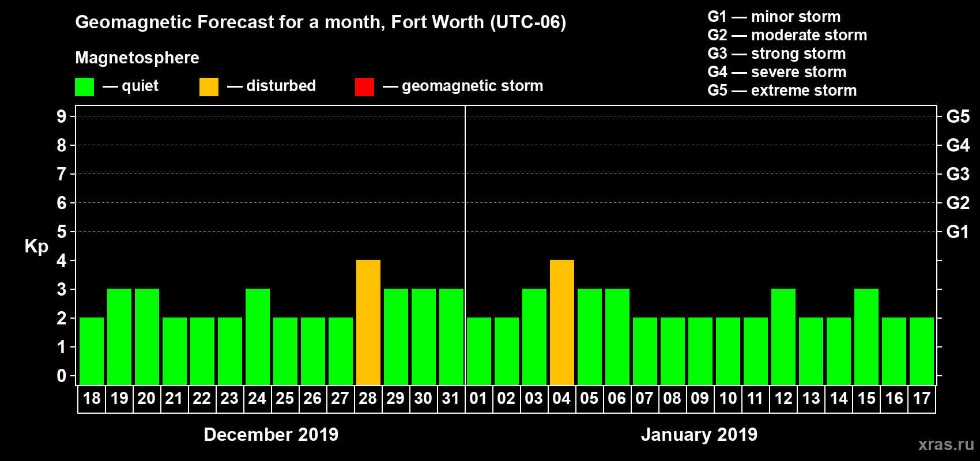The width and height of the screenshot is (980, 461).
Task: Select the orange bar for January 04
Action: pos(562,322)
